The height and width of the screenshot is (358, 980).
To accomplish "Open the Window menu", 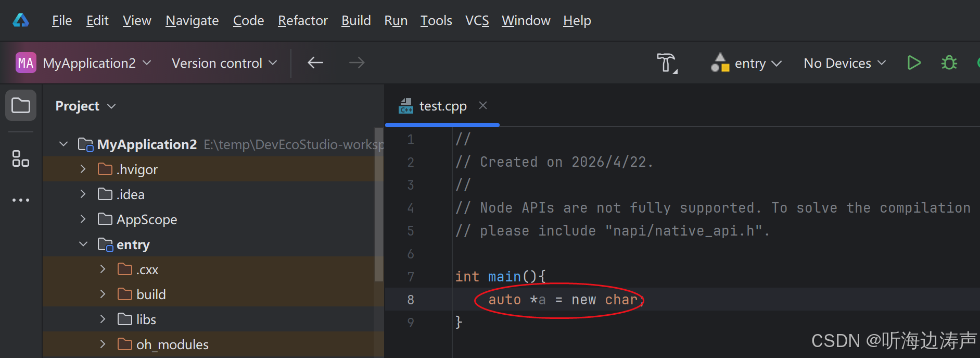I will [526, 20].
